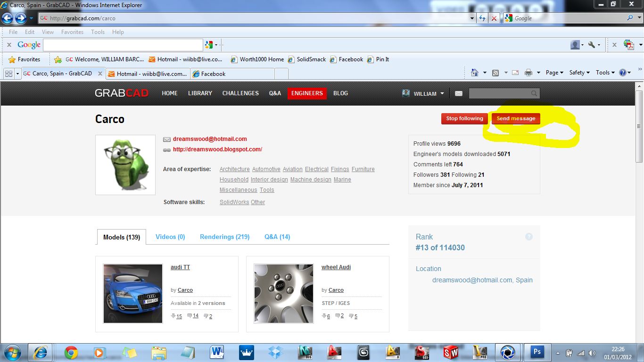
Task: Open the Favorites menu in menu bar
Action: (x=72, y=32)
